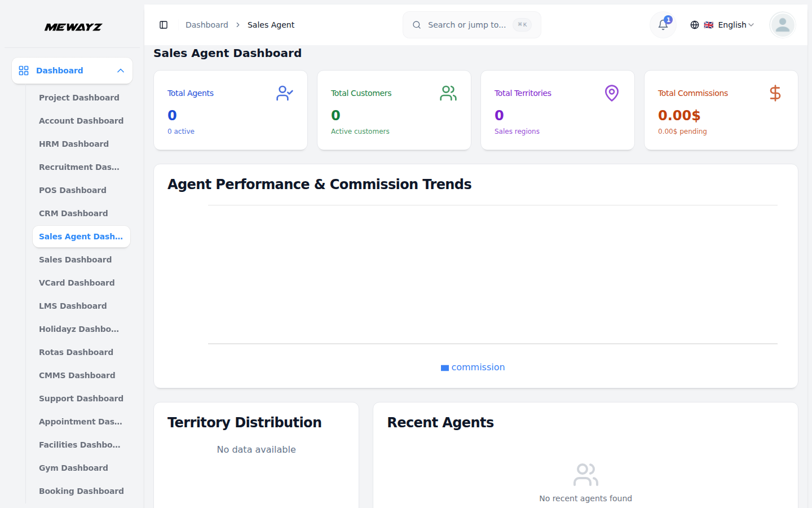The width and height of the screenshot is (812, 508).
Task: Click the globe language icon
Action: point(694,25)
